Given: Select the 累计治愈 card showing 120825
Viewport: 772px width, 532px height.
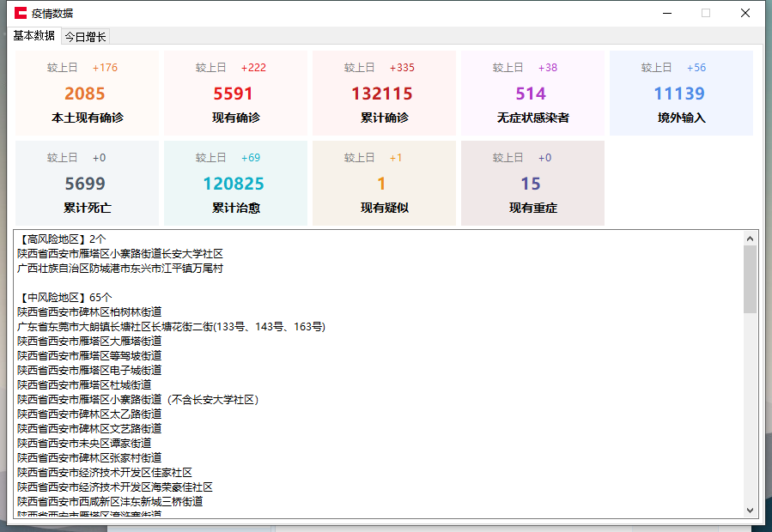Looking at the screenshot, I should tap(235, 183).
